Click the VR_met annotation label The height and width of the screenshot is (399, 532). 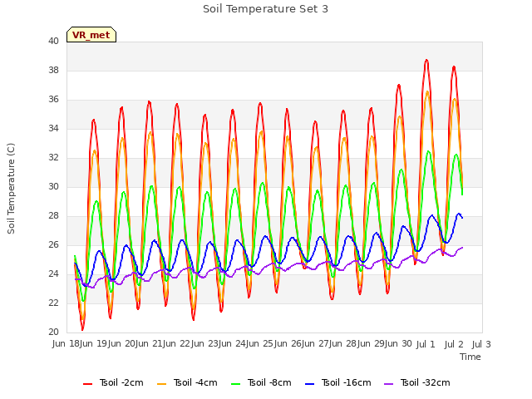point(91,35)
